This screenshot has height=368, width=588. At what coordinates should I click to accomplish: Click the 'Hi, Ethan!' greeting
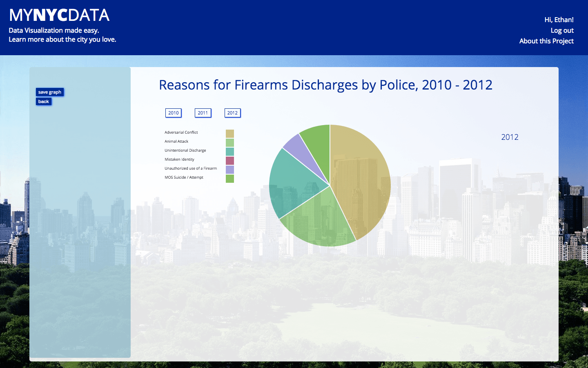pos(559,20)
